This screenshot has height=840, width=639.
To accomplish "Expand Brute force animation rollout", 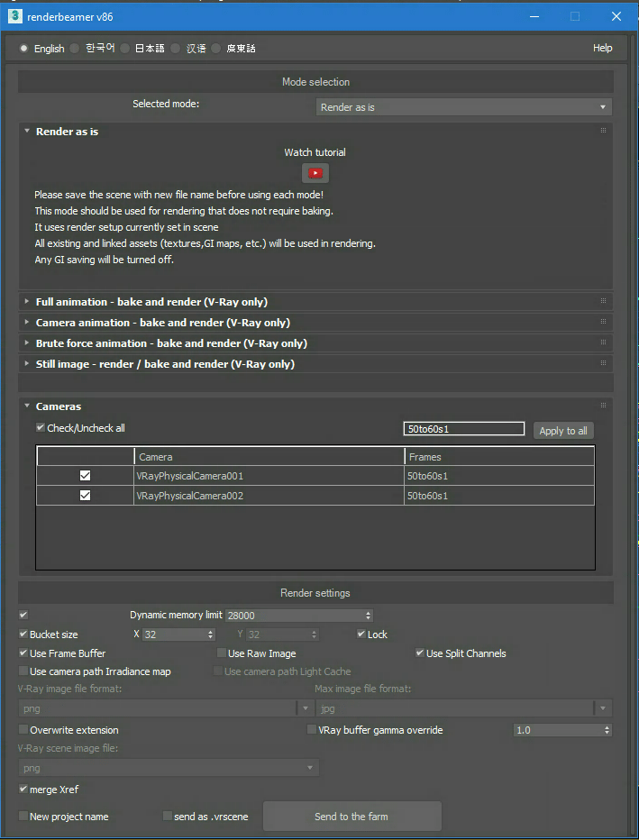I will [x=27, y=342].
